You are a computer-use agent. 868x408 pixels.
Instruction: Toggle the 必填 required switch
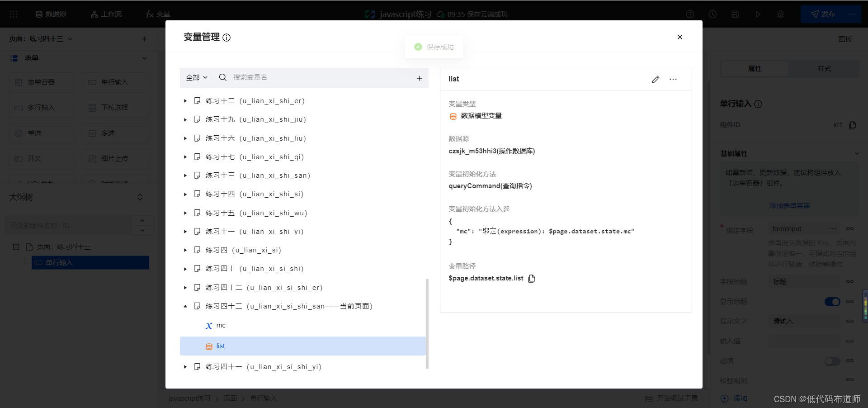(x=832, y=361)
